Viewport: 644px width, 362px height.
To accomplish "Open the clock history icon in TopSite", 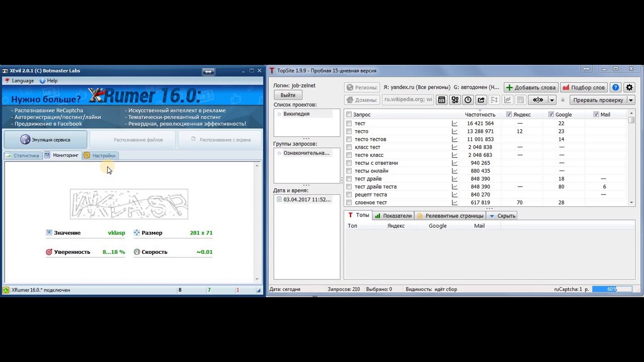I will click(x=468, y=100).
